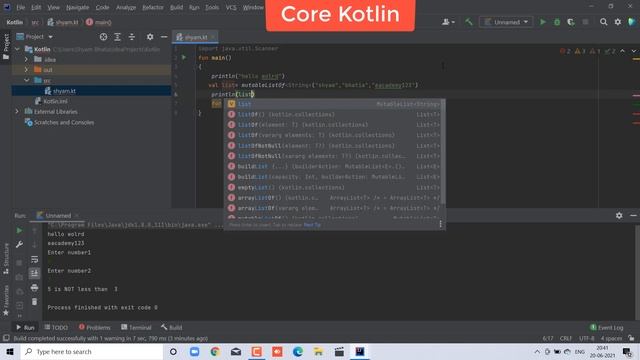Collapse the src folder
Image resolution: width=640 pixels, height=360 pixels.
point(27,80)
